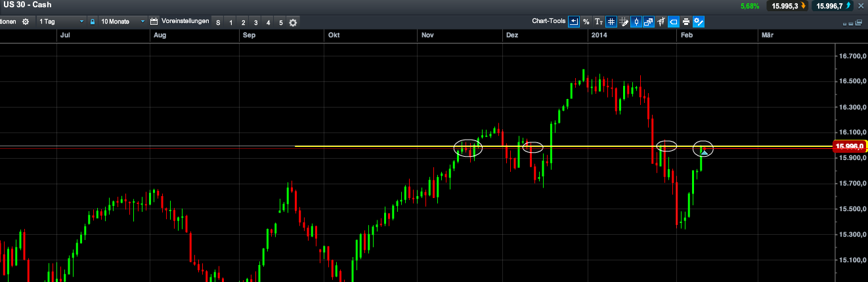This screenshot has width=868, height=282.
Task: Click the calendar date picker icon
Action: point(154,22)
